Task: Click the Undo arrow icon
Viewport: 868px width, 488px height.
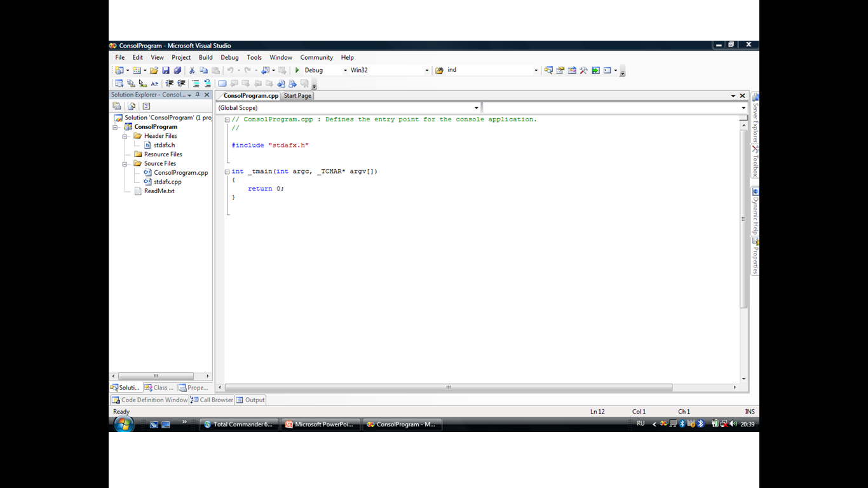Action: 231,71
